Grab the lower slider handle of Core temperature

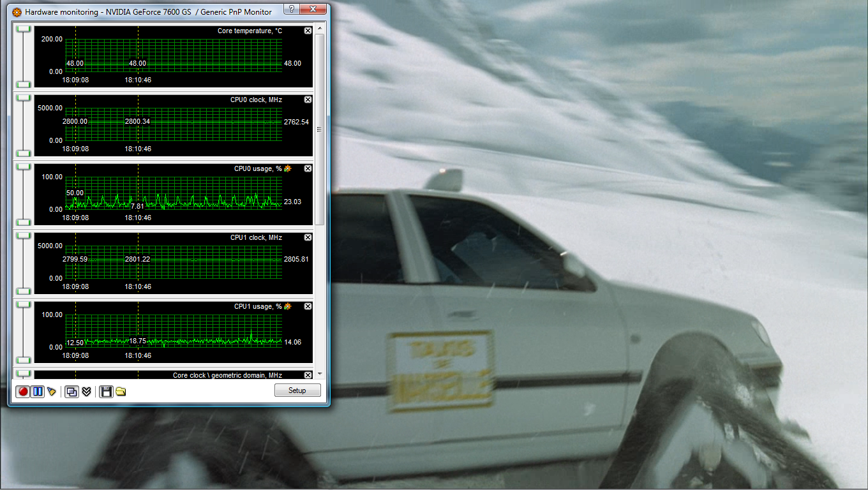(24, 84)
